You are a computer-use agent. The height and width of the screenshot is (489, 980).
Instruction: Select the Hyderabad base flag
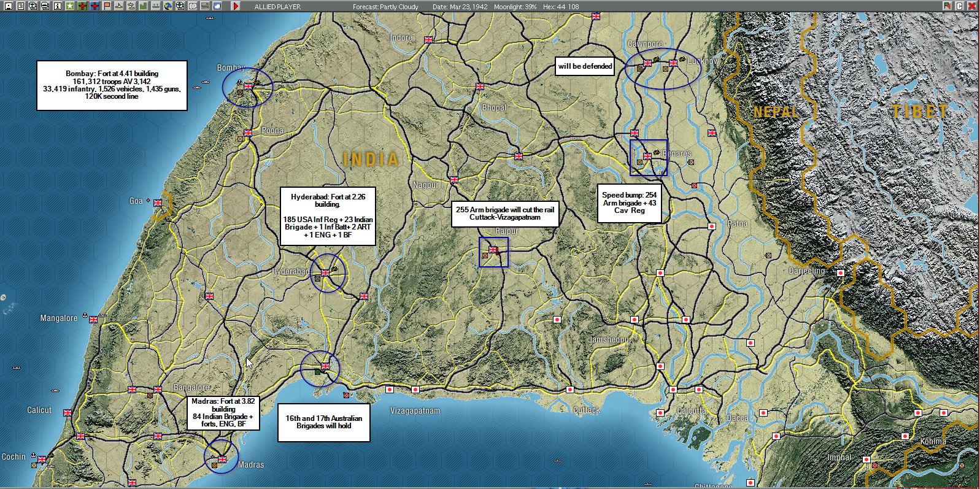[325, 273]
